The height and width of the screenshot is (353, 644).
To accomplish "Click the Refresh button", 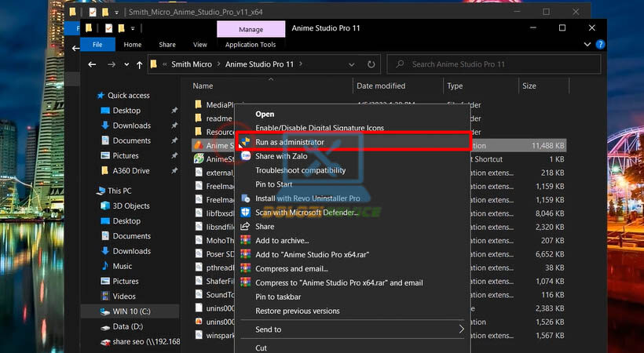I will tap(371, 64).
